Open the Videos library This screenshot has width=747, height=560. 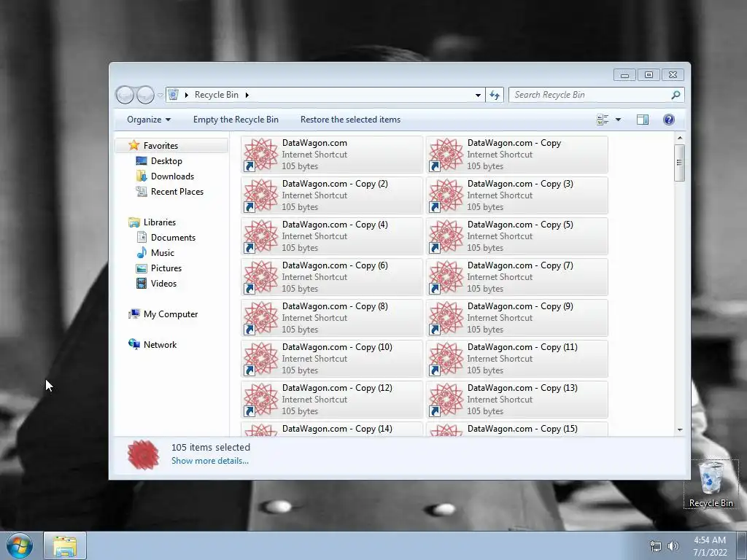[x=163, y=284]
